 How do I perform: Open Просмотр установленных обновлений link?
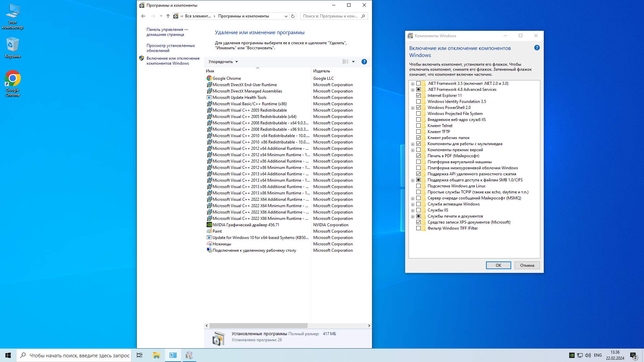coord(170,48)
